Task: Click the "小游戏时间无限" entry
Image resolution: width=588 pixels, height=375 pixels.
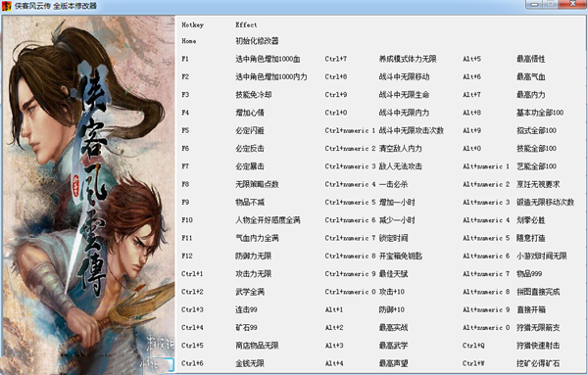Action: point(542,256)
